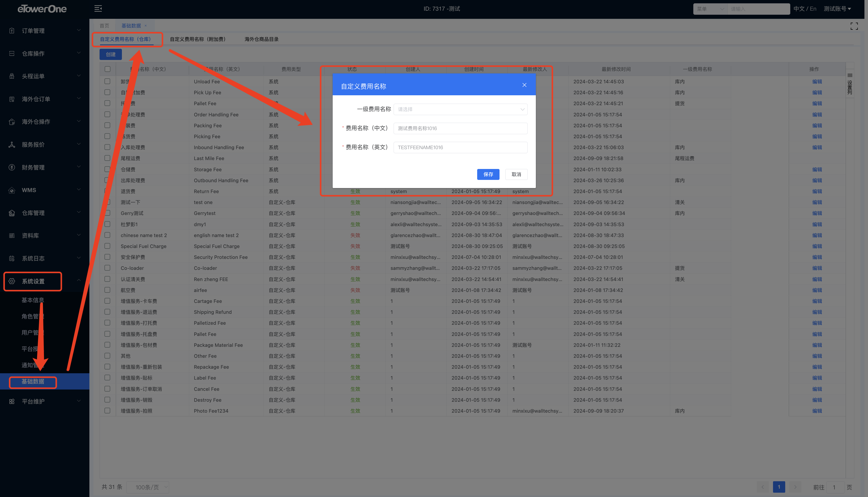This screenshot has height=497, width=868.
Task: Click the 系统设置 gear icon
Action: 12,281
